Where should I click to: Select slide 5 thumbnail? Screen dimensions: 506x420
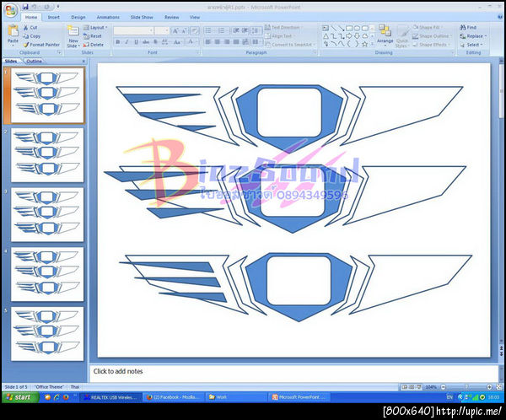pos(47,334)
